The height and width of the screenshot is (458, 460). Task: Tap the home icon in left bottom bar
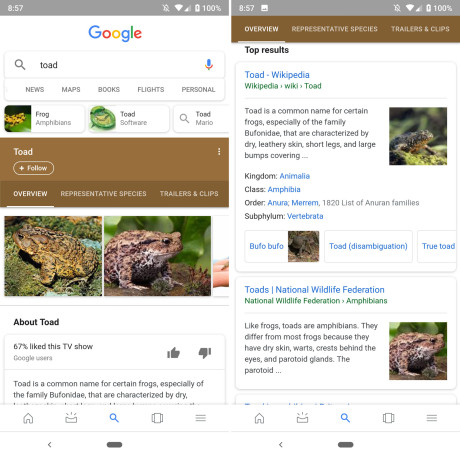pos(28,418)
